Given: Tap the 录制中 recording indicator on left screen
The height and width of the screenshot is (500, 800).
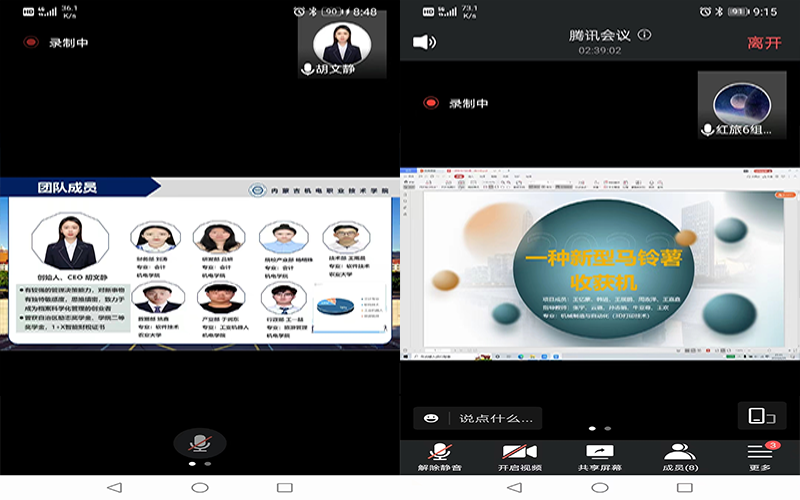Looking at the screenshot, I should tap(58, 43).
